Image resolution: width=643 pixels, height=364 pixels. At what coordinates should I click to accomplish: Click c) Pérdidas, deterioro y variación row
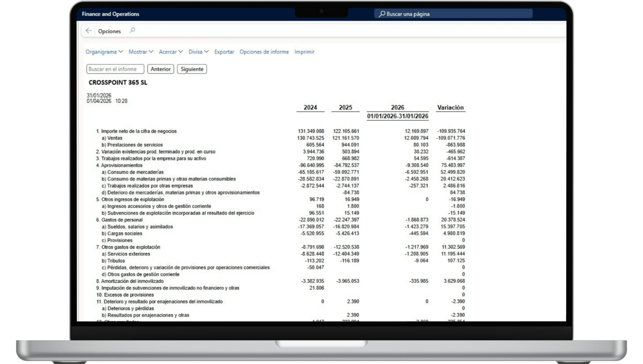click(x=186, y=268)
